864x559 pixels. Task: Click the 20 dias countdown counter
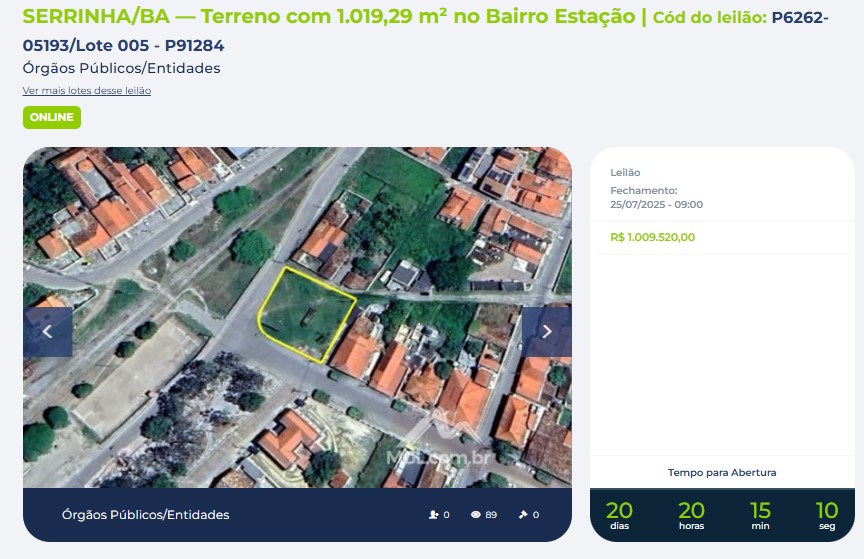[619, 515]
